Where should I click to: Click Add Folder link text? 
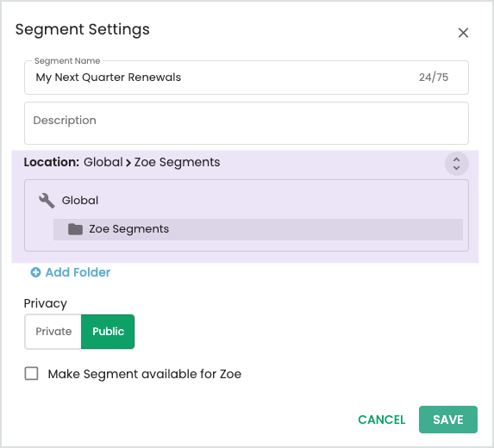coord(78,272)
